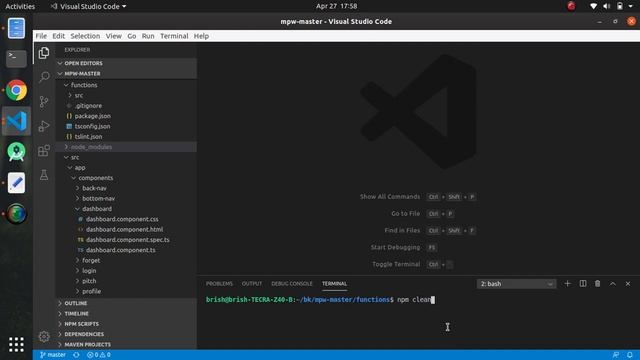Open Android Studio from dock

click(16, 152)
